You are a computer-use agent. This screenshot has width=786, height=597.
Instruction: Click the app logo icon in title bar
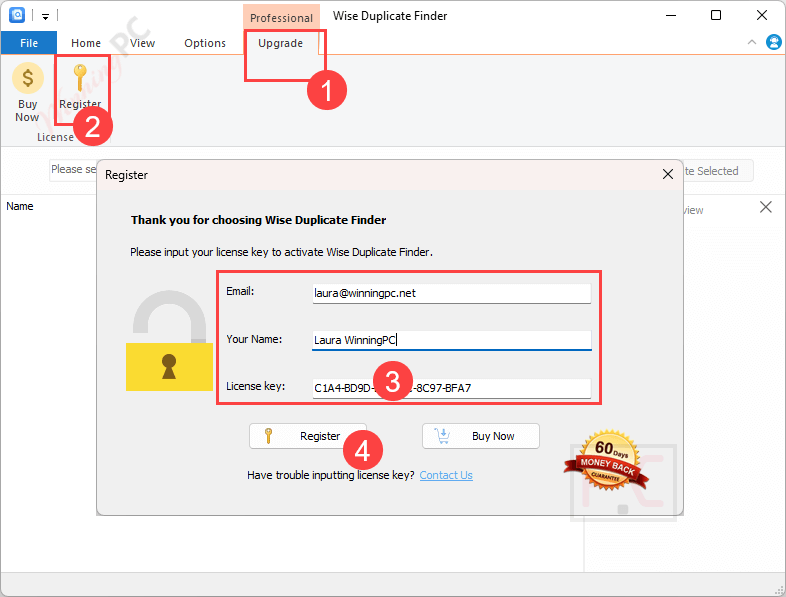click(18, 16)
